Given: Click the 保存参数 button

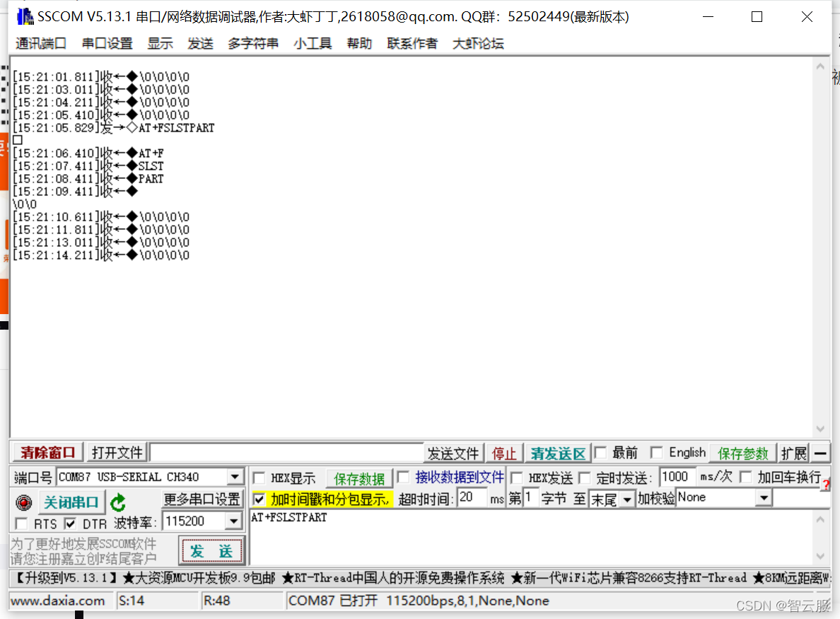Looking at the screenshot, I should 742,453.
